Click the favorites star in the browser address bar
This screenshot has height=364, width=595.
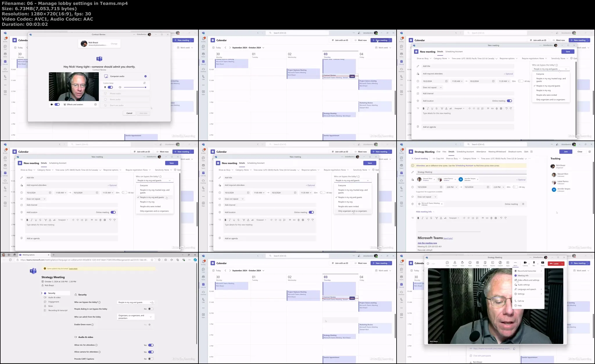(x=152, y=260)
